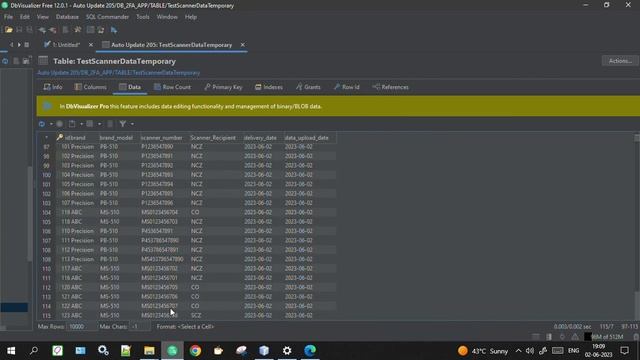Click the Max Chars input field
This screenshot has width=640, height=360.
pyautogui.click(x=139, y=327)
